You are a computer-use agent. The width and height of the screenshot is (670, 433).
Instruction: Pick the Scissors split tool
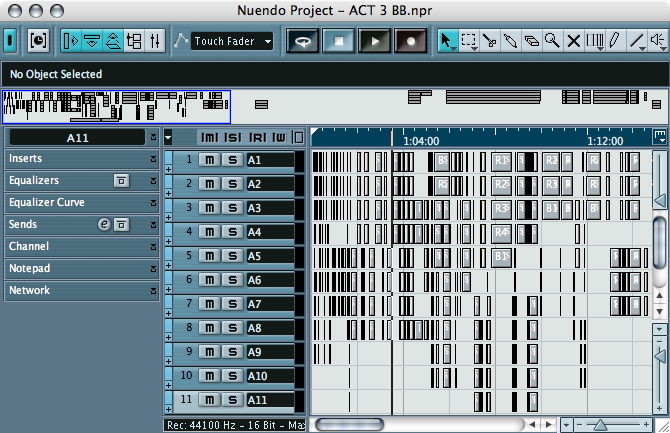tap(490, 41)
